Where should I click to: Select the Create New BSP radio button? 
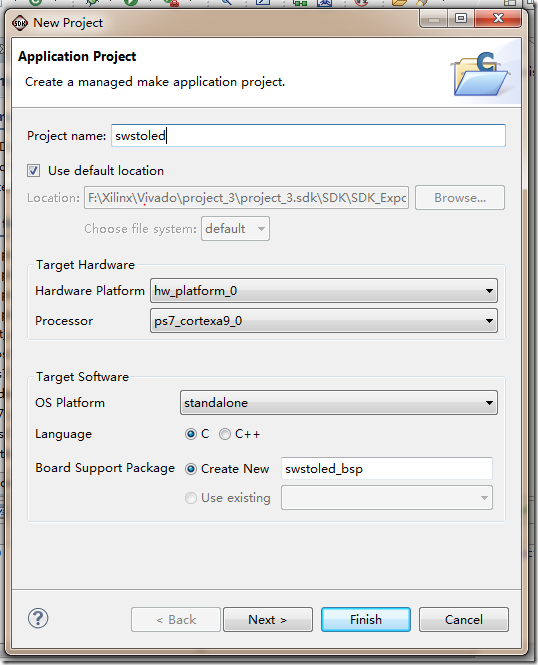click(191, 469)
